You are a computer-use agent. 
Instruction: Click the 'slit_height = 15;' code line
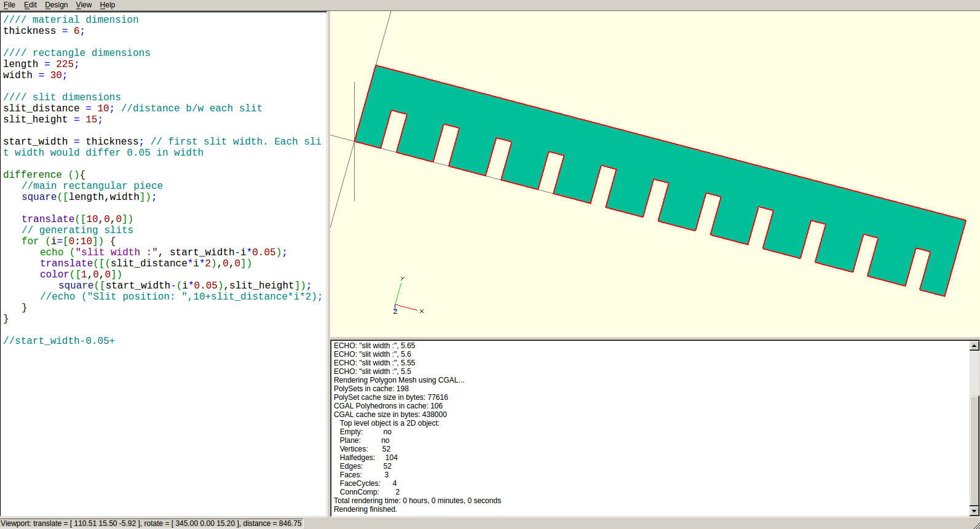[x=53, y=119]
